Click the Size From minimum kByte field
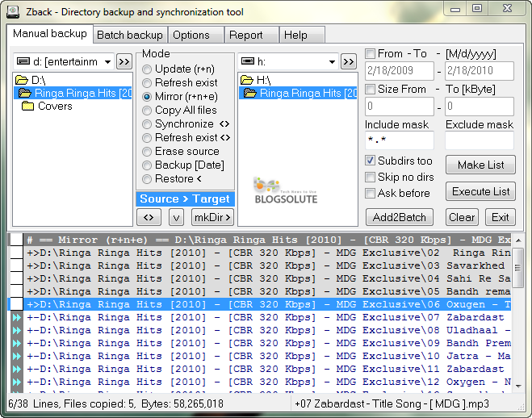 pyautogui.click(x=400, y=107)
